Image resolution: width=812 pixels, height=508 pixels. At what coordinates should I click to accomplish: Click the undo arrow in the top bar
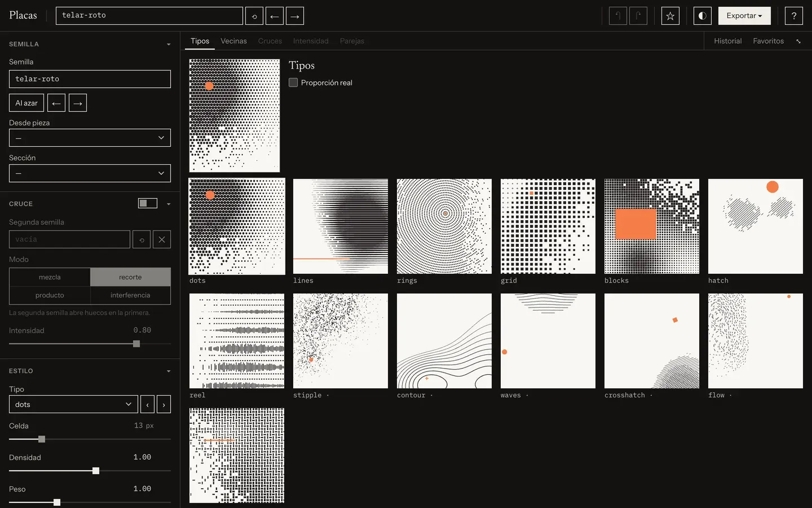pos(618,16)
